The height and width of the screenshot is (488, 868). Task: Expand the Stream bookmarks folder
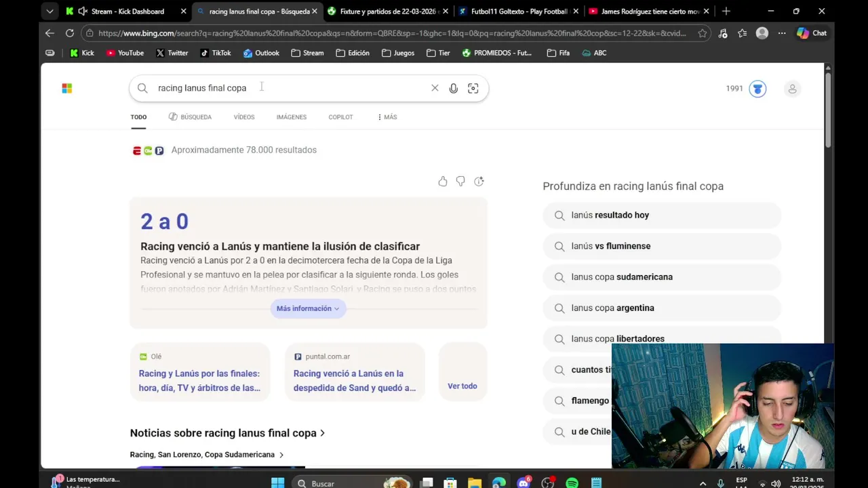pyautogui.click(x=307, y=53)
